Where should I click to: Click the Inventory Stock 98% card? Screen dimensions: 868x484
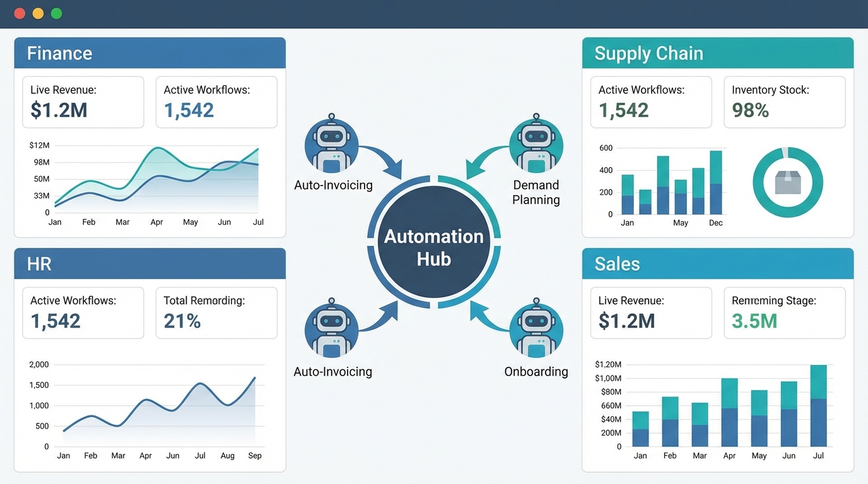[x=784, y=101]
